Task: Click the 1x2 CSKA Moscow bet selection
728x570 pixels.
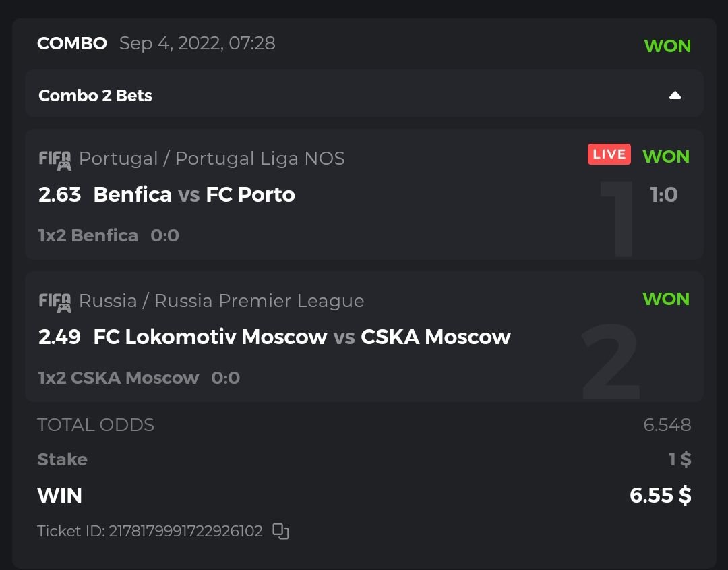Action: click(119, 378)
